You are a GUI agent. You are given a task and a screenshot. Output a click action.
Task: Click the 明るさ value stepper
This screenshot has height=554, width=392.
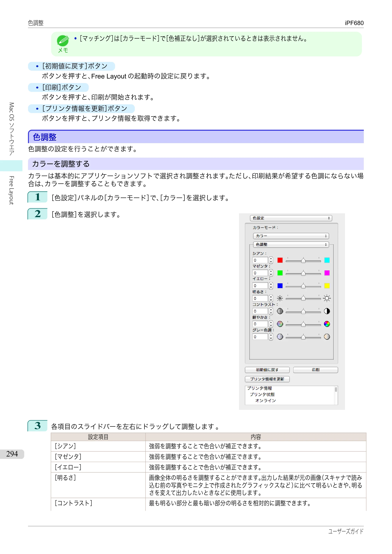[x=271, y=298]
